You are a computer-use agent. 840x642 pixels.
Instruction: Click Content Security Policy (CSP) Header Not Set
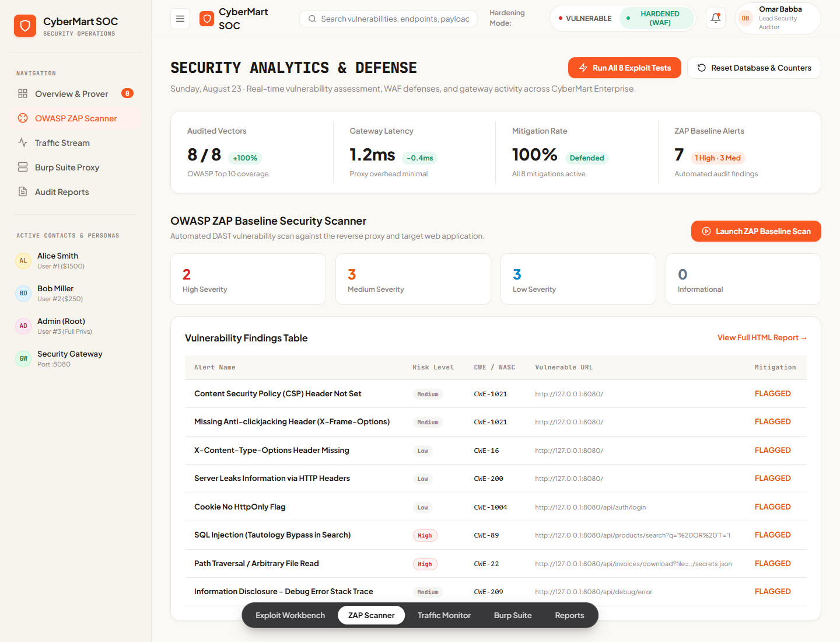point(278,393)
